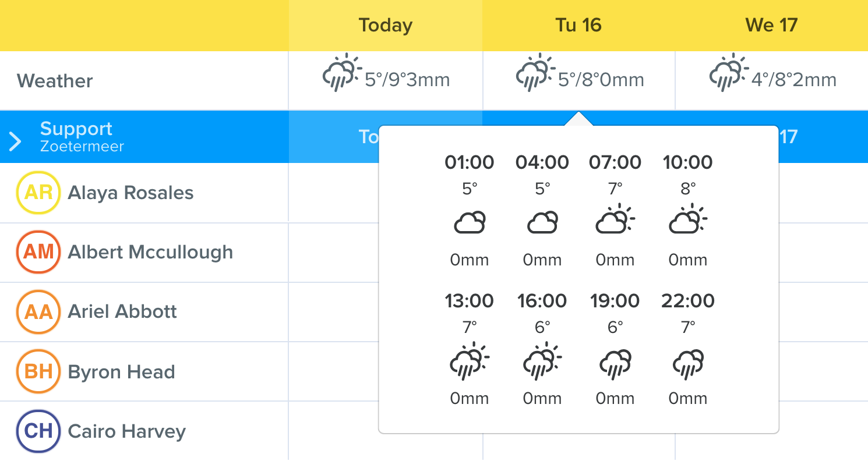This screenshot has height=461, width=868.
Task: Click the Weather row label
Action: click(x=55, y=81)
